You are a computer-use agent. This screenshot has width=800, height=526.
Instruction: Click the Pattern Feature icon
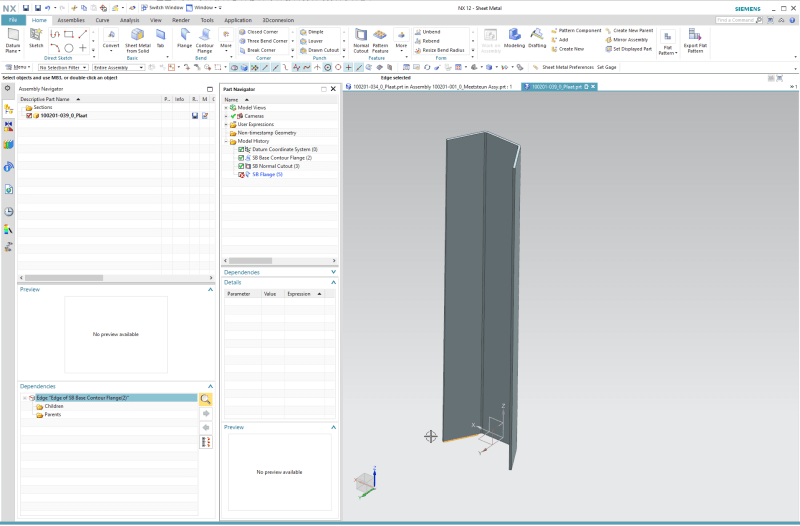[380, 35]
